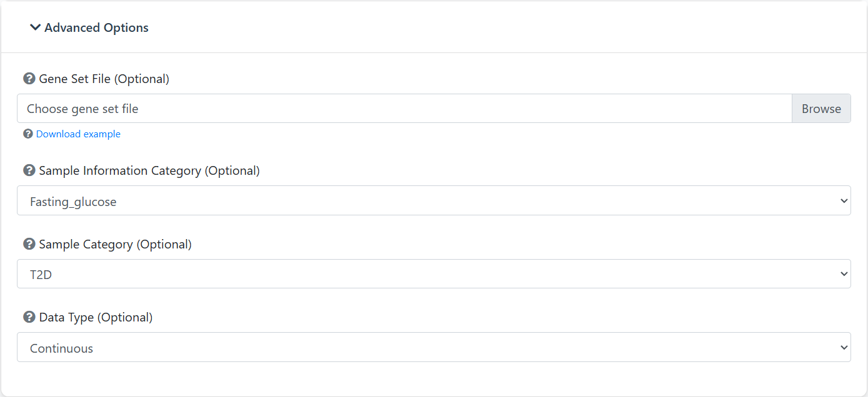The height and width of the screenshot is (397, 868).
Task: Open the T2D sample category dropdown
Action: coord(434,273)
